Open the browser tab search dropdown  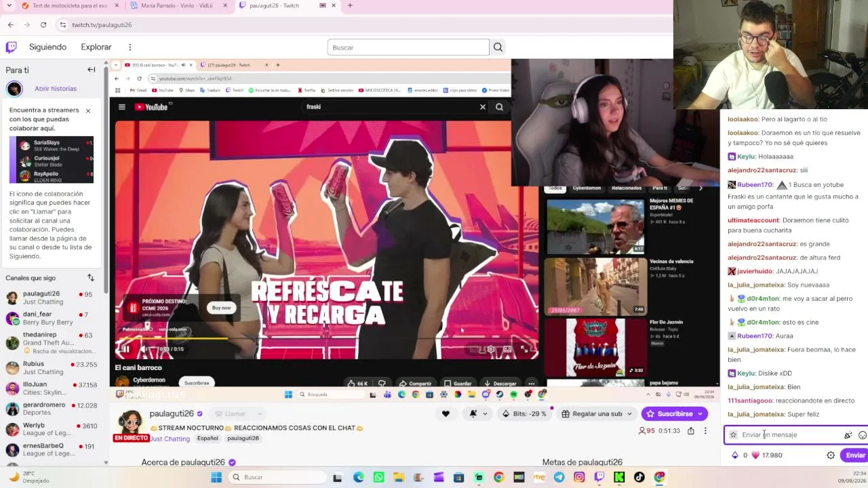click(9, 5)
